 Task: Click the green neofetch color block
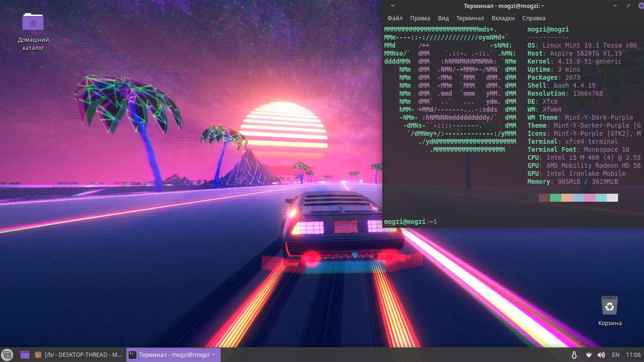556,197
